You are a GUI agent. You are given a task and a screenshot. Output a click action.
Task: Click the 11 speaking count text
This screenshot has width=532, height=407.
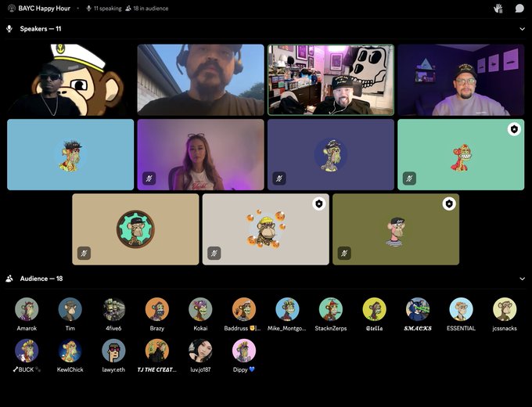point(107,8)
